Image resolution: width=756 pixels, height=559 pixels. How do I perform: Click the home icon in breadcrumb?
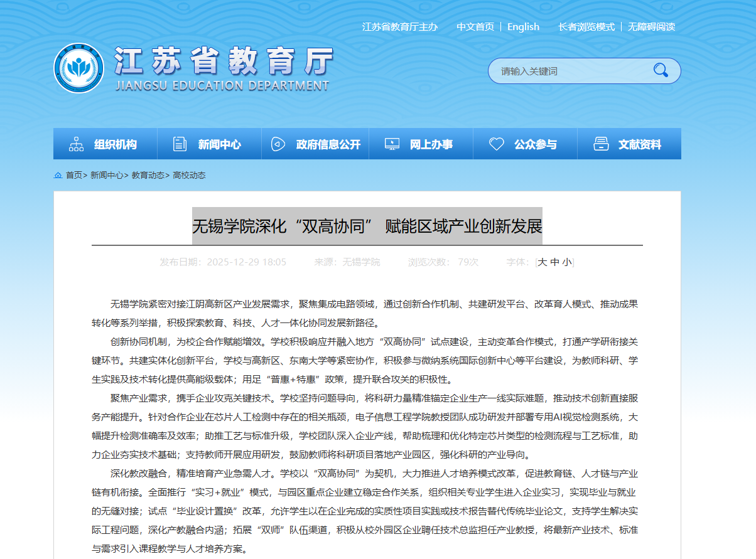tap(58, 176)
